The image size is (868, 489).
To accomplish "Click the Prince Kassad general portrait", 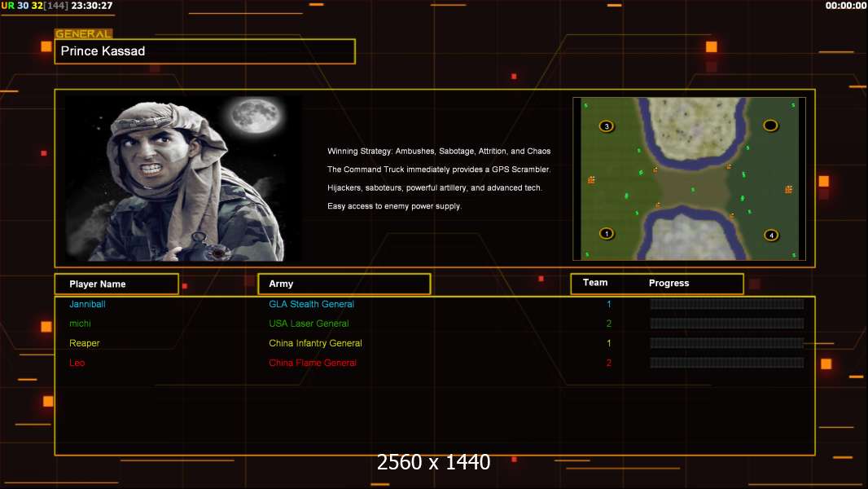I will click(184, 178).
